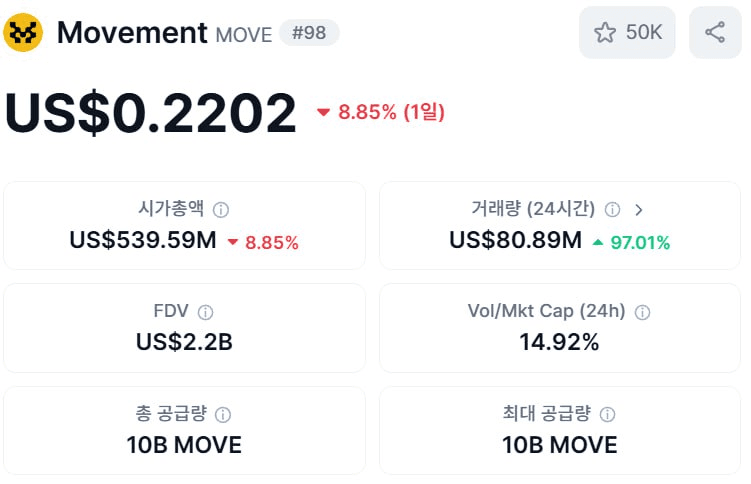Click the info icon next to 시가총액
Screen dimensions: 751x484
pos(221,210)
